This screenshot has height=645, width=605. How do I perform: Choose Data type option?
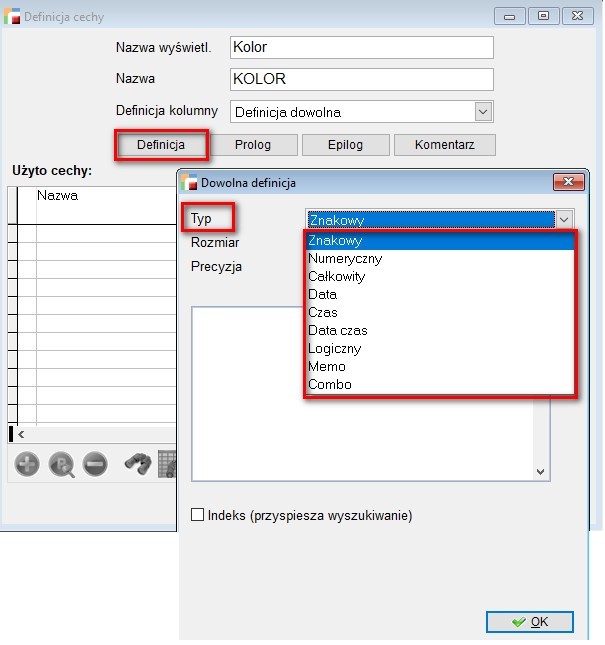pyautogui.click(x=440, y=295)
